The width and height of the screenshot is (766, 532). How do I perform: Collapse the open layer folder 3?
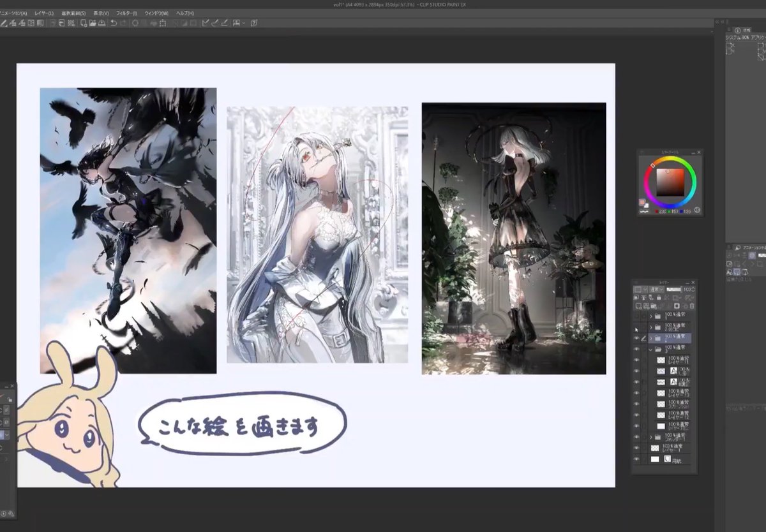(x=651, y=350)
